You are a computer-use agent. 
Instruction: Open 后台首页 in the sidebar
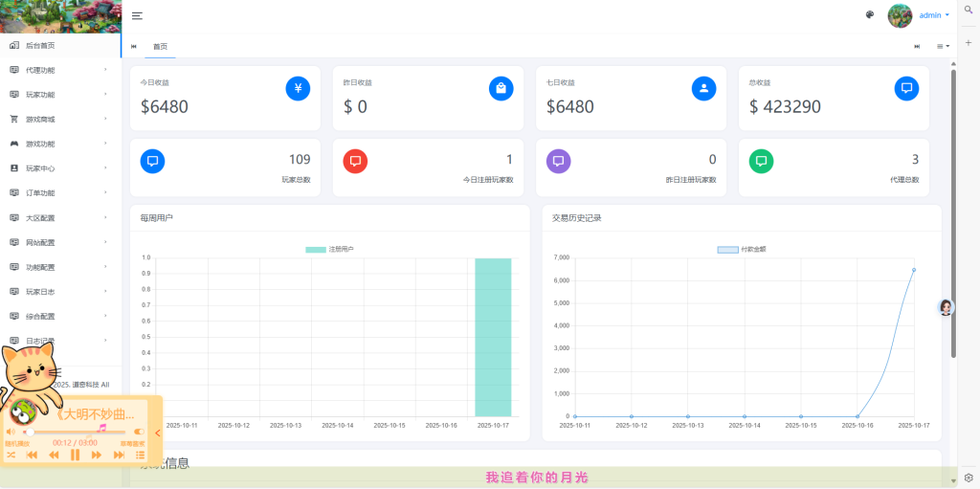click(x=40, y=45)
